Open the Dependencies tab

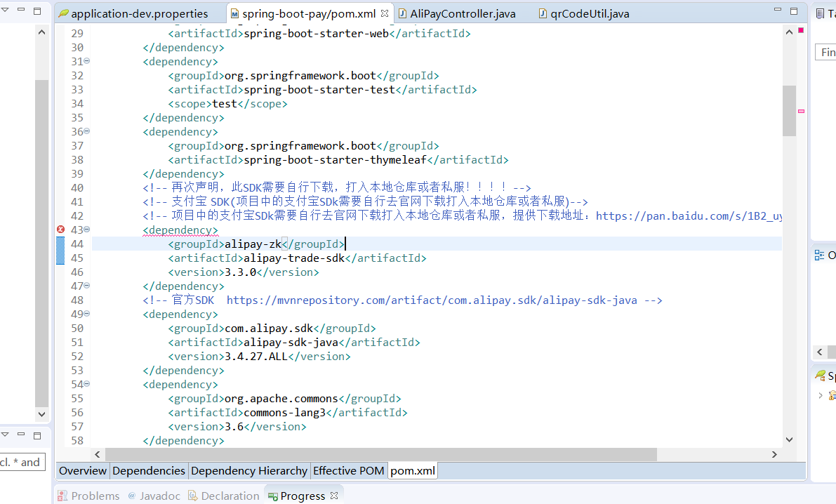pyautogui.click(x=149, y=471)
